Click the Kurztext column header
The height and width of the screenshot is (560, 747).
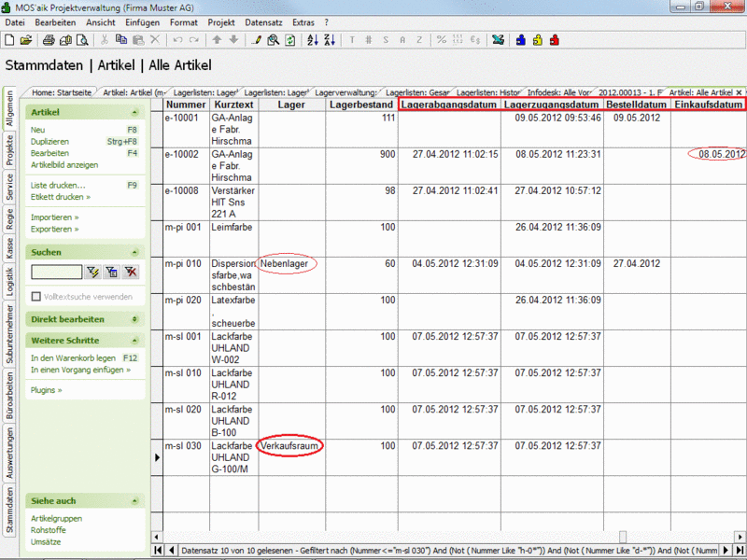click(233, 105)
